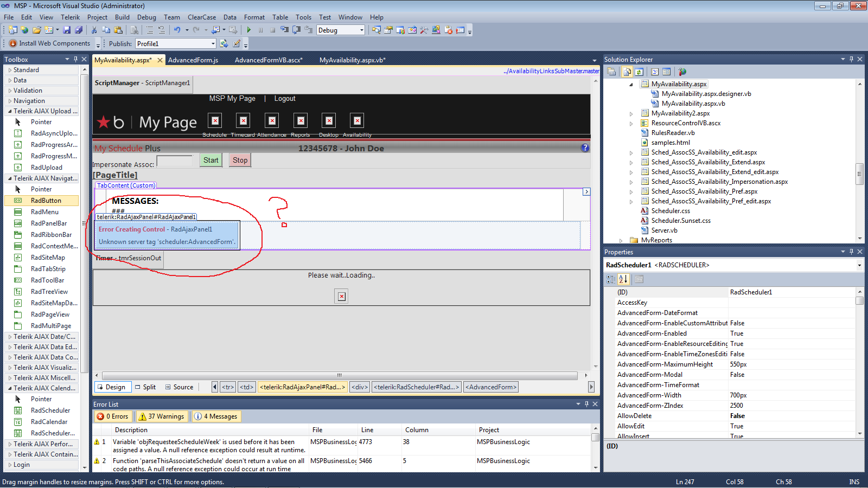Click the Categorized view icon in Properties

click(x=611, y=279)
